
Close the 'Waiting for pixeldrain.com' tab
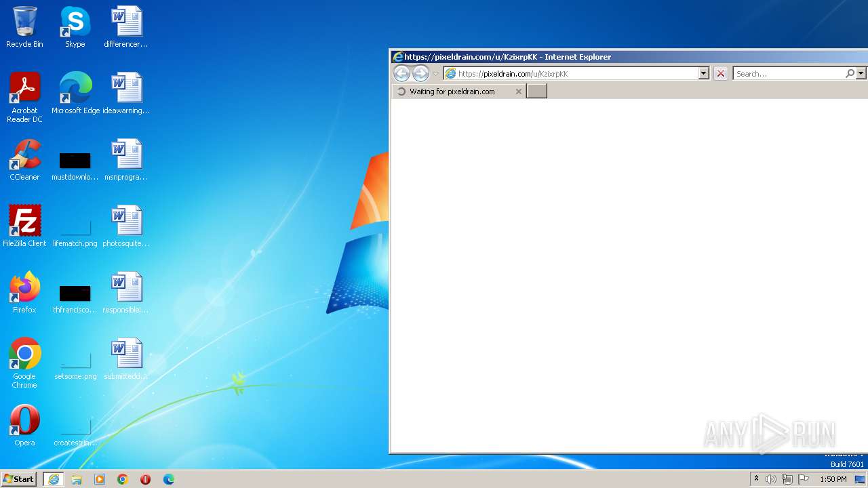(x=519, y=91)
